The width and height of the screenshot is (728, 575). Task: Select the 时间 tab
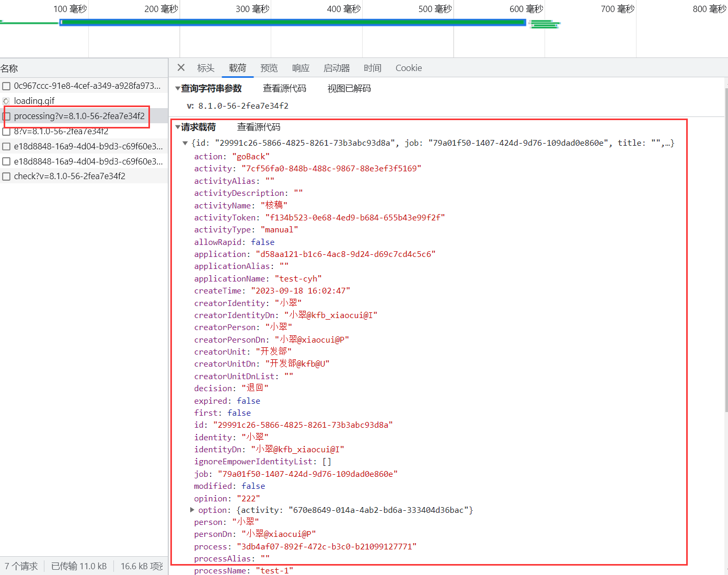tap(372, 68)
